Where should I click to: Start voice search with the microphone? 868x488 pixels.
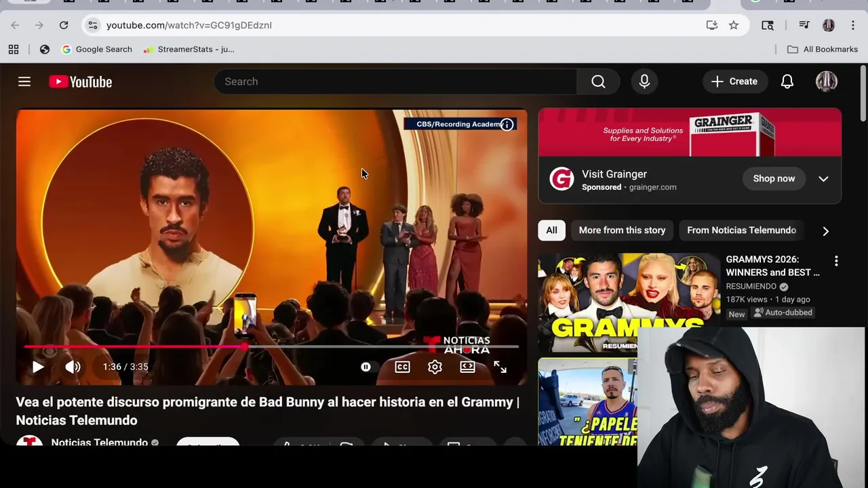point(644,81)
